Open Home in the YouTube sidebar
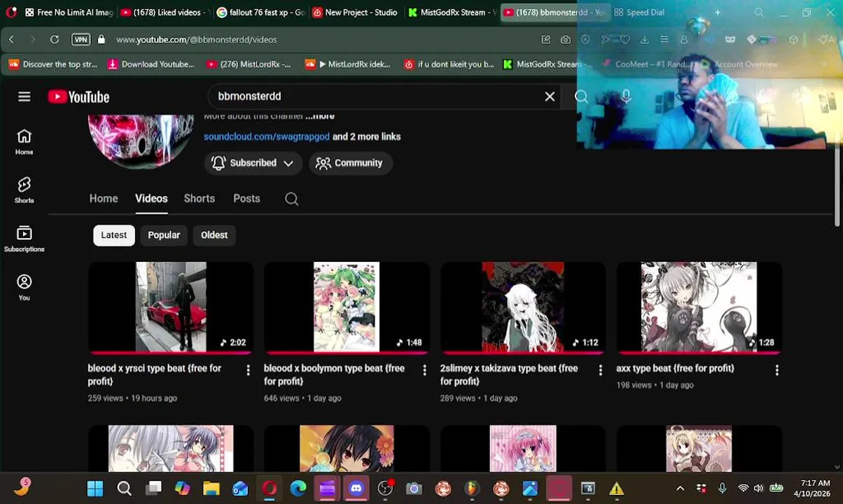Viewport: 843px width, 504px height. 24,141
